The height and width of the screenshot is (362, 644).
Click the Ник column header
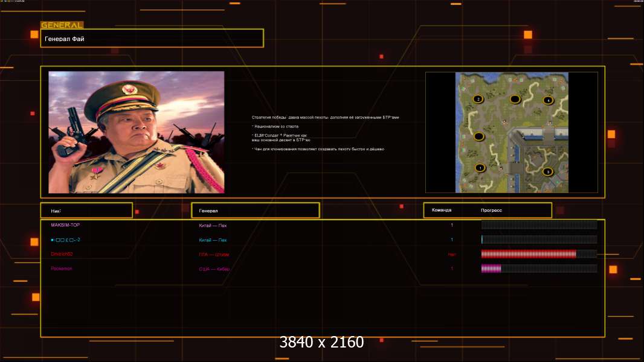pos(86,211)
